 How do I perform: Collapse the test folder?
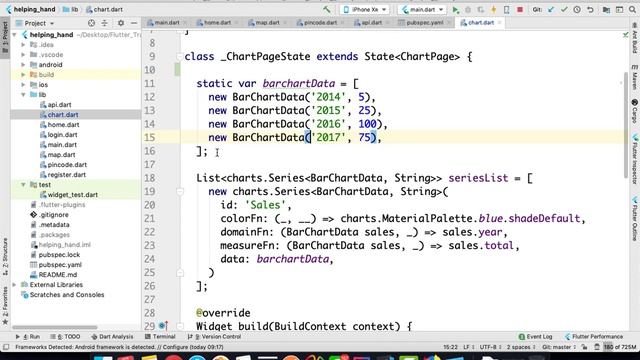(23, 185)
